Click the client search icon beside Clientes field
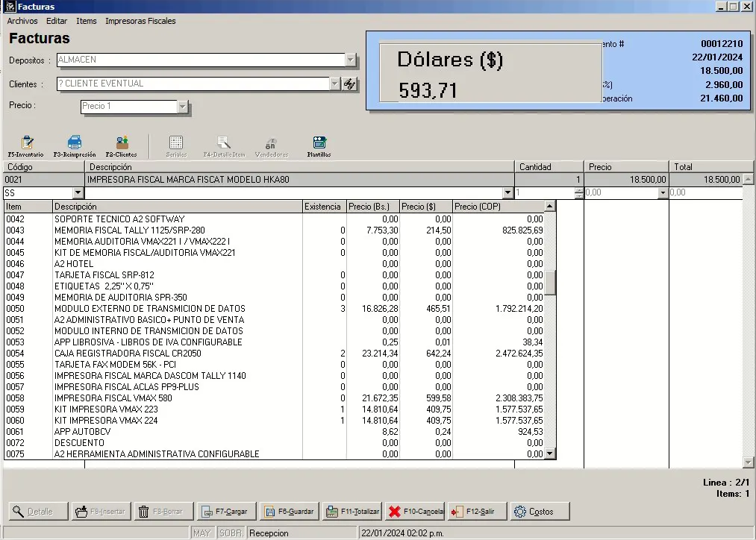The height and width of the screenshot is (540, 756). (x=349, y=84)
